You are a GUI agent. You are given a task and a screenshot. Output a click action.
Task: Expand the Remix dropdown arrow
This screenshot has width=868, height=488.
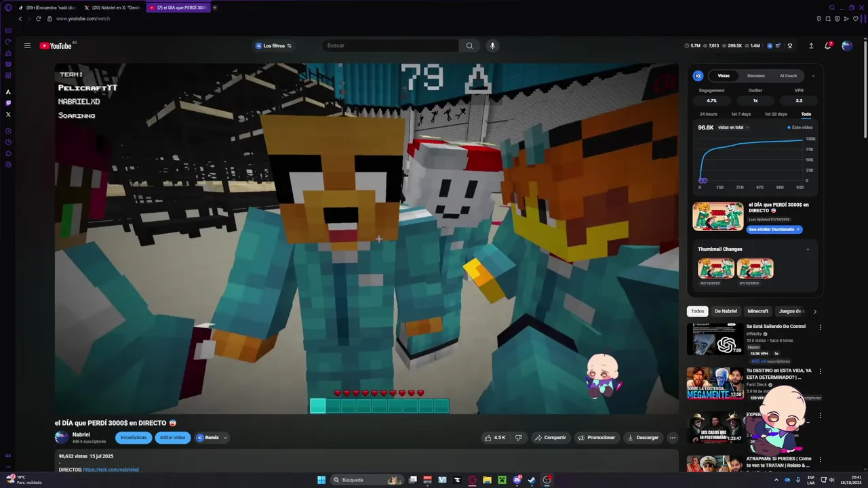(225, 438)
